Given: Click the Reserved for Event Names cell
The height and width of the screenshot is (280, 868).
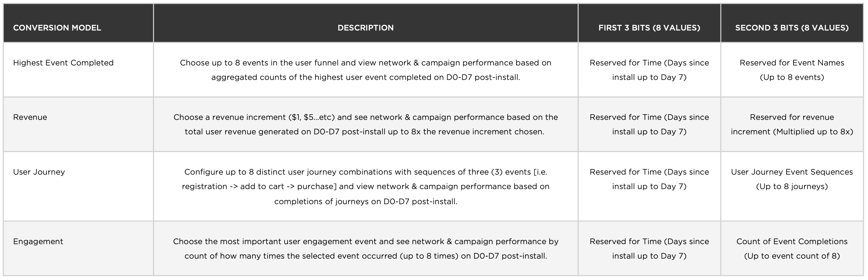Looking at the screenshot, I should 792,70.
